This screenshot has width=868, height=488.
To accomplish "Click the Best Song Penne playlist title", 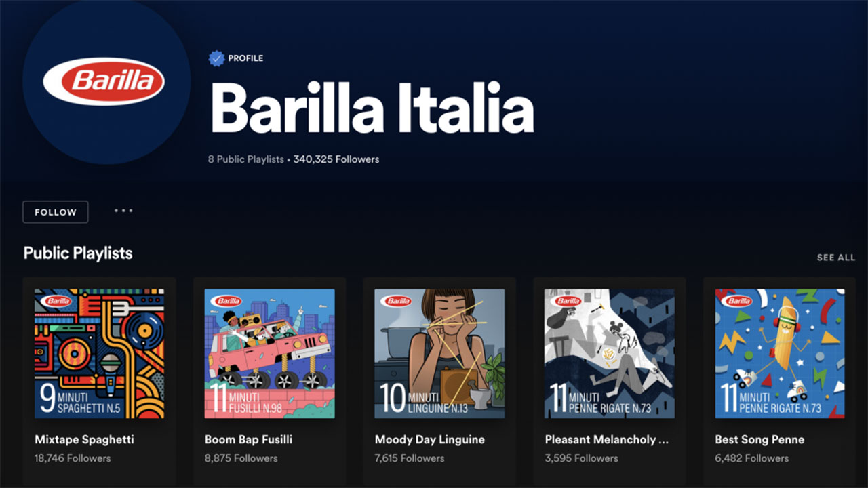I will (759, 439).
